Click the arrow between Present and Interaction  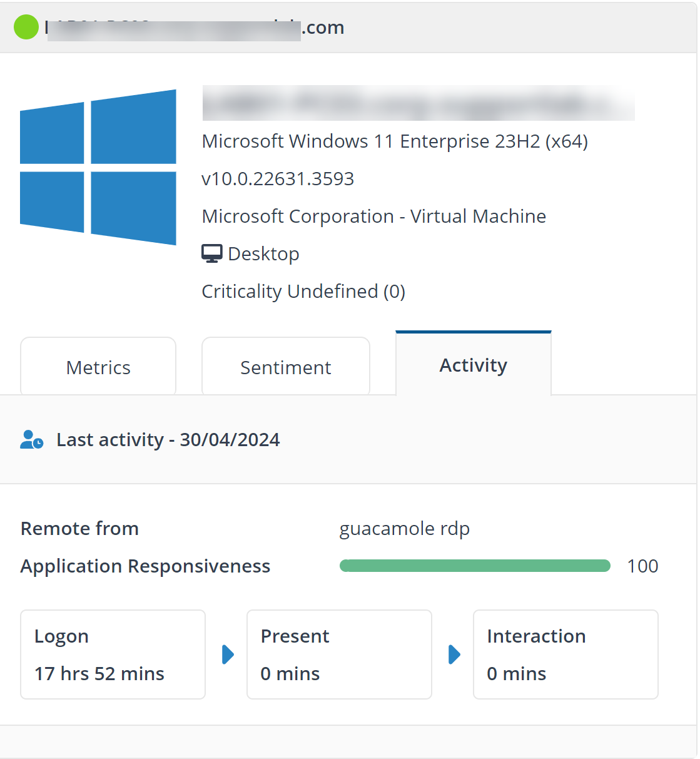[455, 655]
